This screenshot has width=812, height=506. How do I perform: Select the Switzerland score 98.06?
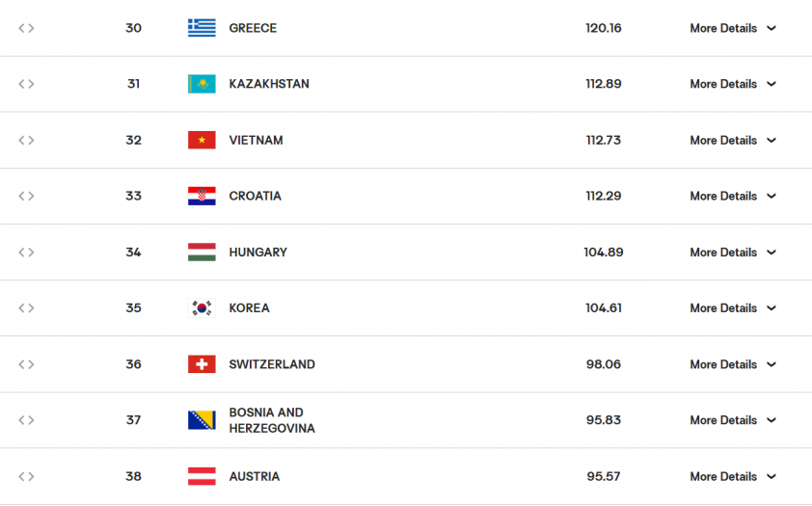coord(604,364)
